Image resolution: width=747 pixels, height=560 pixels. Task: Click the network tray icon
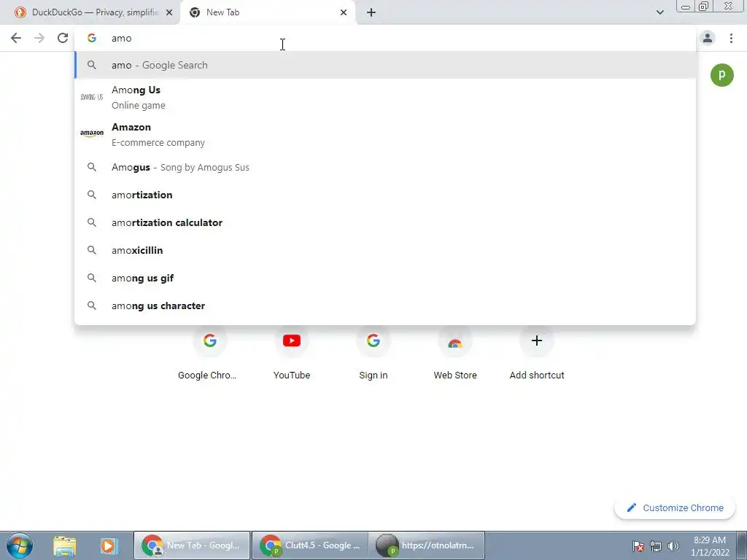click(656, 546)
